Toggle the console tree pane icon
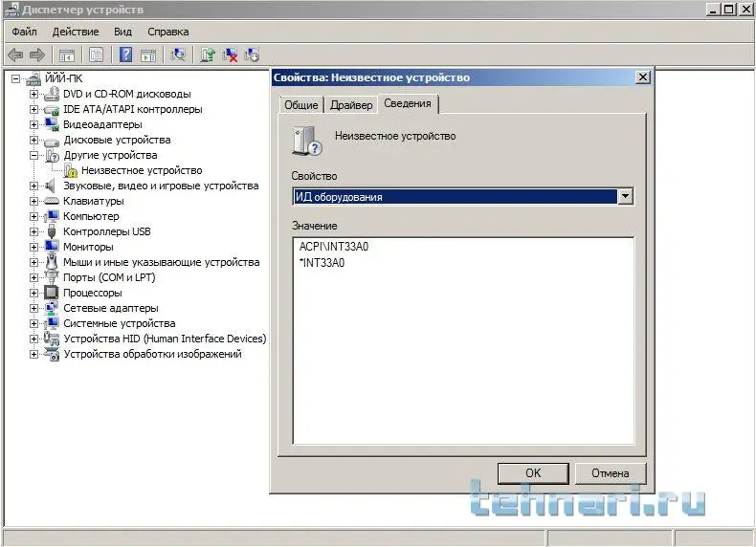The height and width of the screenshot is (547, 756). pyautogui.click(x=67, y=55)
